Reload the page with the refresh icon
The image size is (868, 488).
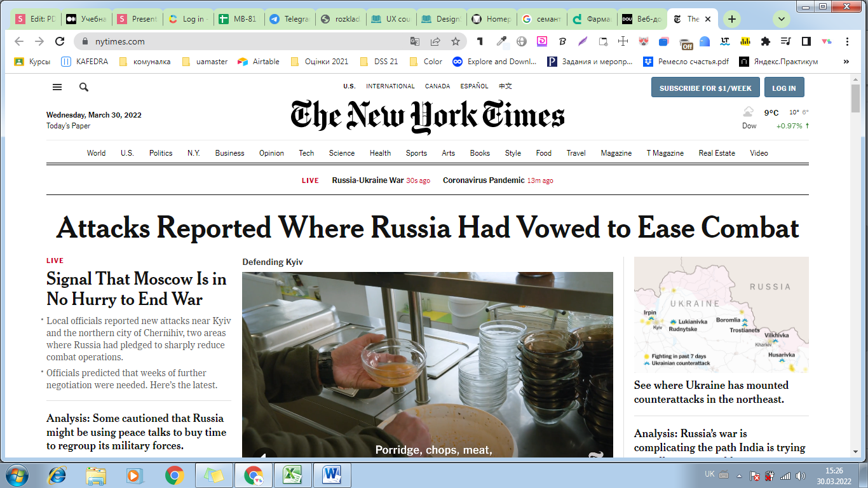(60, 41)
